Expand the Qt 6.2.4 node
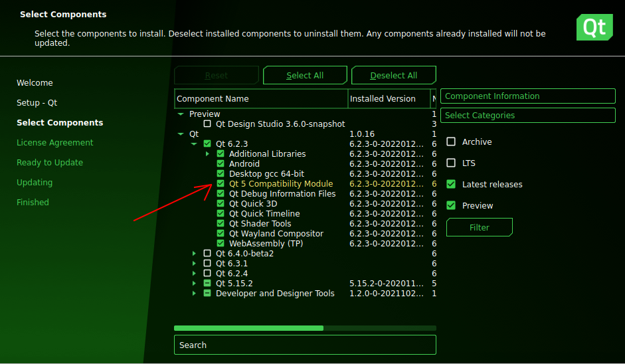The width and height of the screenshot is (625, 364). coord(194,273)
